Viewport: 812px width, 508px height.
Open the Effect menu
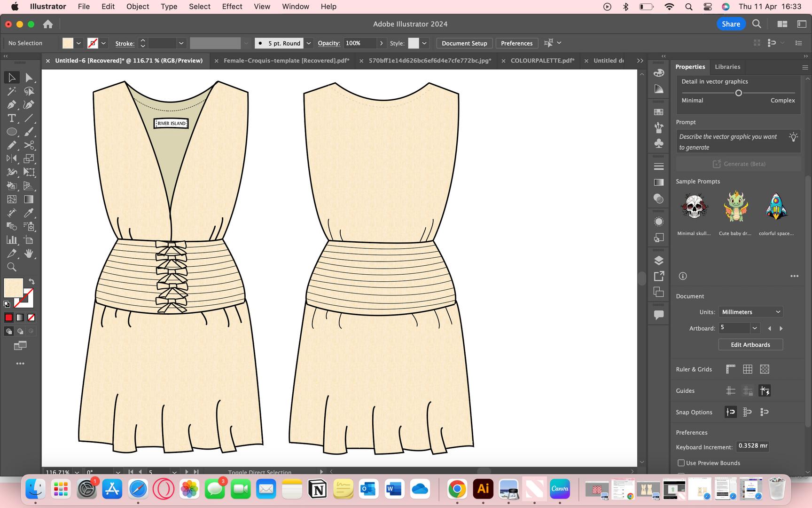[x=232, y=7]
